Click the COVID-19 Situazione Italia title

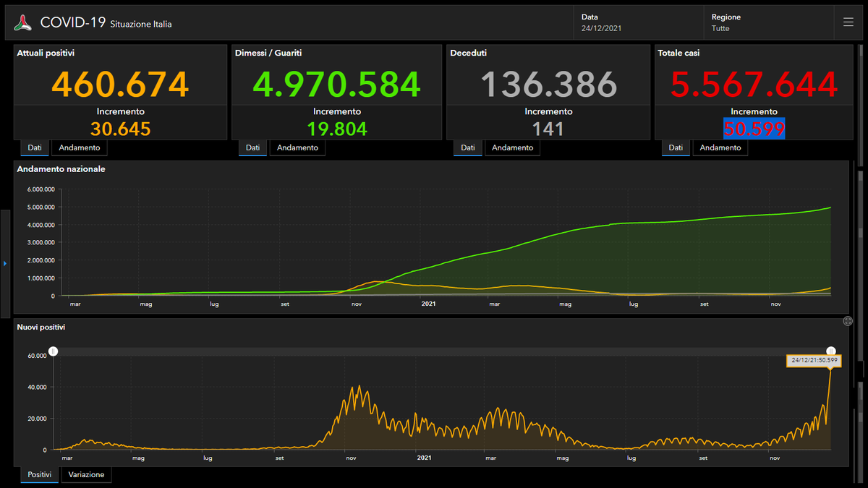[106, 23]
